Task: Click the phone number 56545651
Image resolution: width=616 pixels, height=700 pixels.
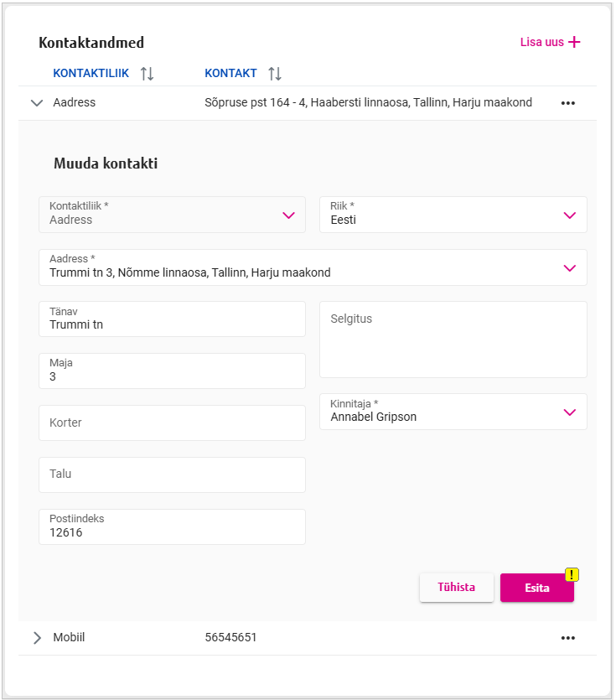Action: (x=230, y=637)
